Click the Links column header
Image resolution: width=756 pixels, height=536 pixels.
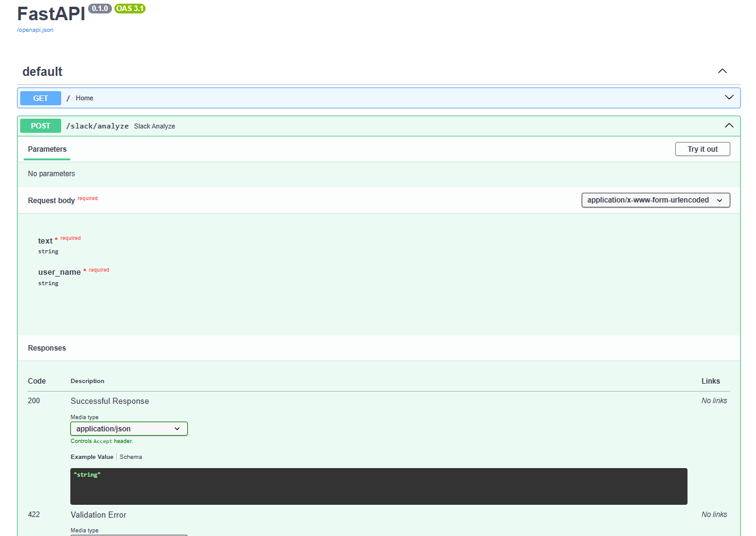pyautogui.click(x=711, y=381)
